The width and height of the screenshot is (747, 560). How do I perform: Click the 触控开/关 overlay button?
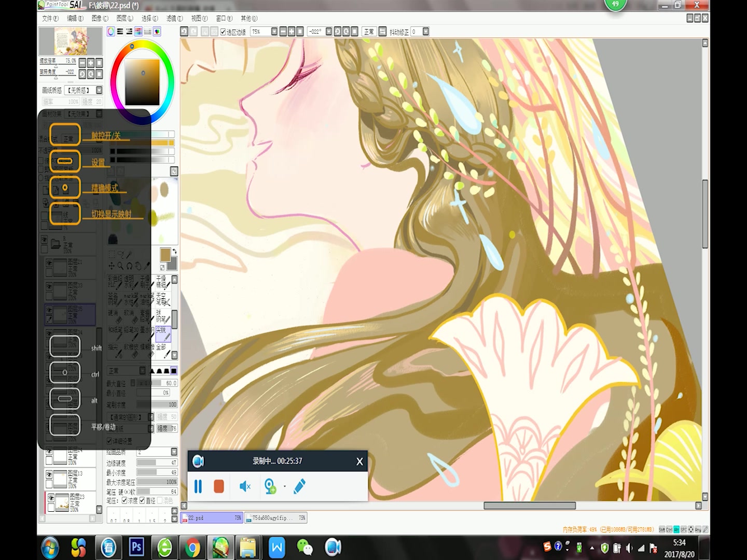65,135
